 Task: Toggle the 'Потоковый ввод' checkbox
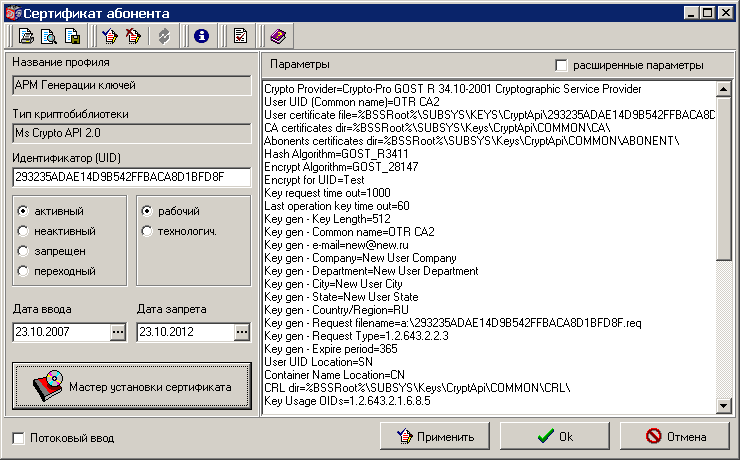tap(18, 438)
